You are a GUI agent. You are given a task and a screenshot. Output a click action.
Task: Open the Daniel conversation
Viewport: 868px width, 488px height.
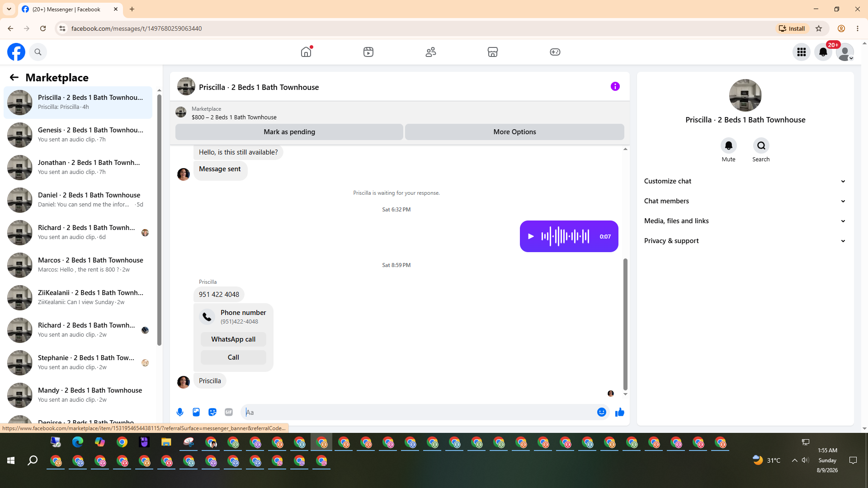(78, 200)
